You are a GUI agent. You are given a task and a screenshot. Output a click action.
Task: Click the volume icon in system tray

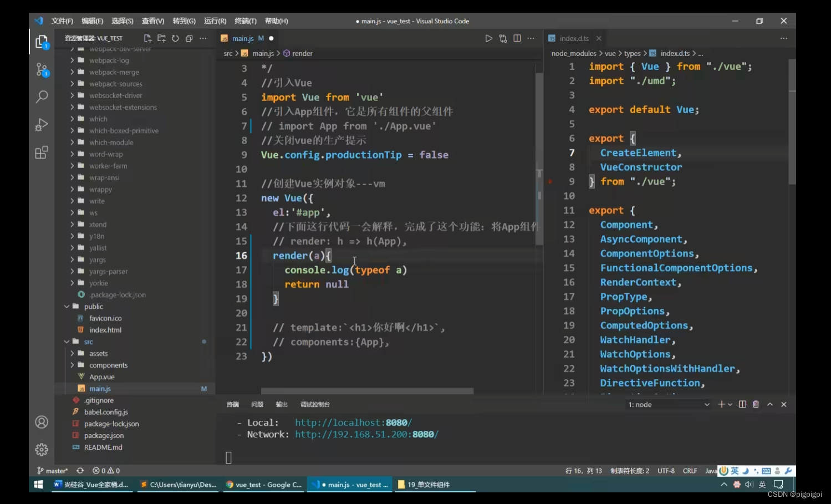pyautogui.click(x=749, y=484)
